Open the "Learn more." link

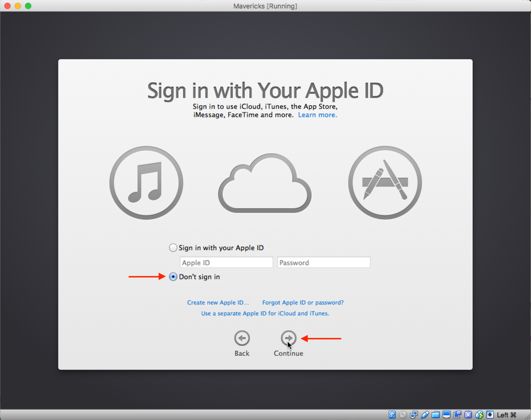(x=317, y=115)
